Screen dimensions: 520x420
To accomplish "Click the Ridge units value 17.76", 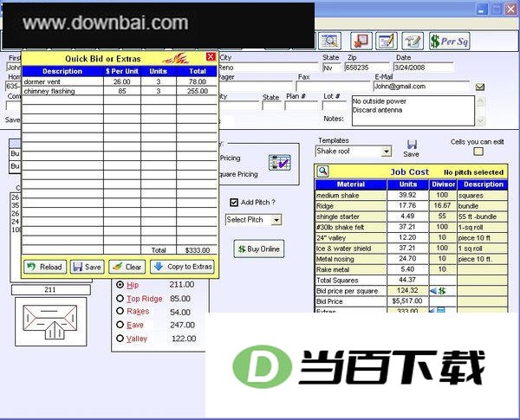I will pyautogui.click(x=407, y=206).
